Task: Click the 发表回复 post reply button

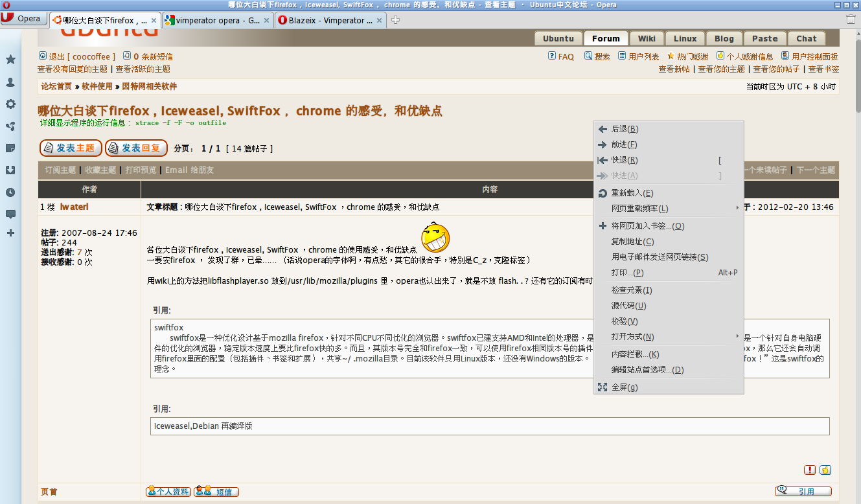Action: point(136,148)
